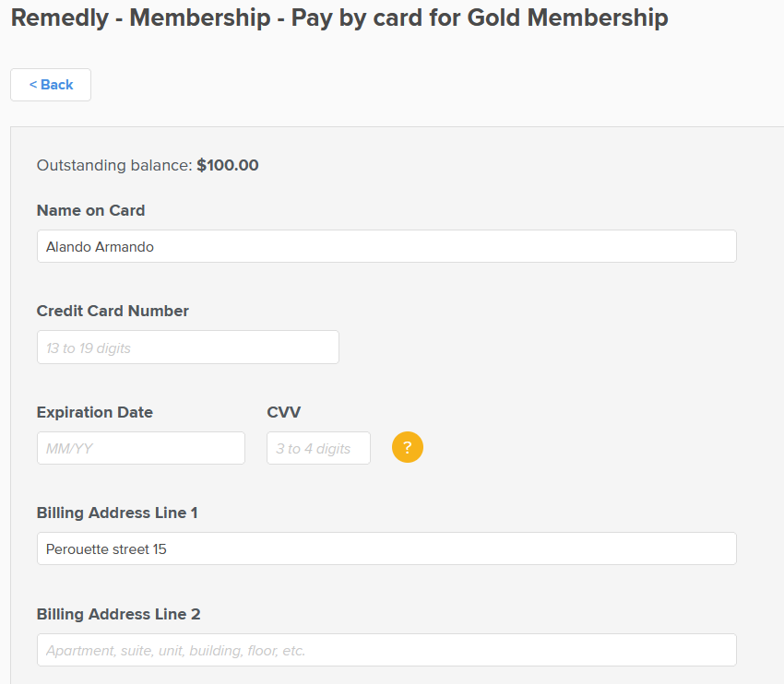Screen dimensions: 784x684
Task: Focus Billing Address Line 1 containing Perouette street 15
Action: 386,548
